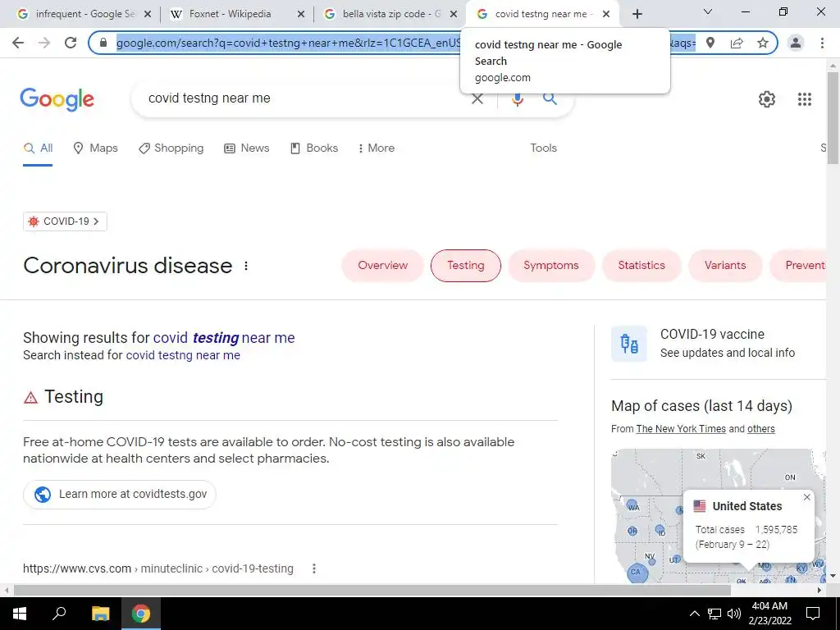Click the forward navigation arrow

[x=44, y=43]
